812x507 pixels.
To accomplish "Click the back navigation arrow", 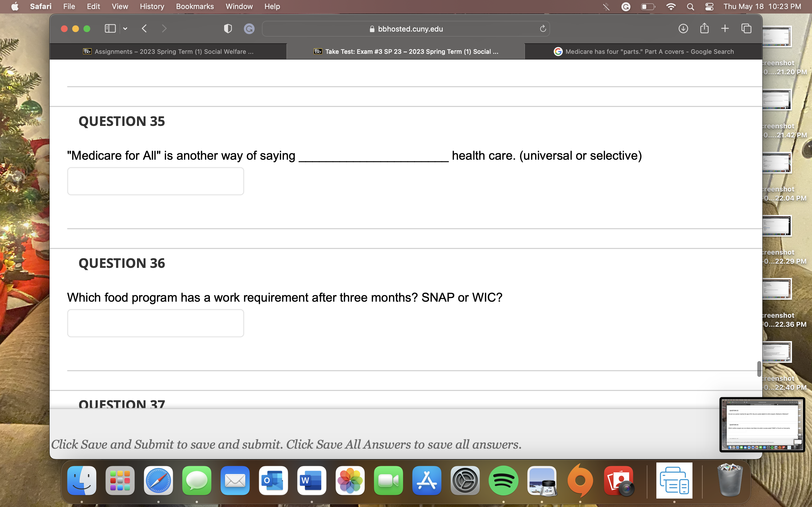I will pos(144,28).
